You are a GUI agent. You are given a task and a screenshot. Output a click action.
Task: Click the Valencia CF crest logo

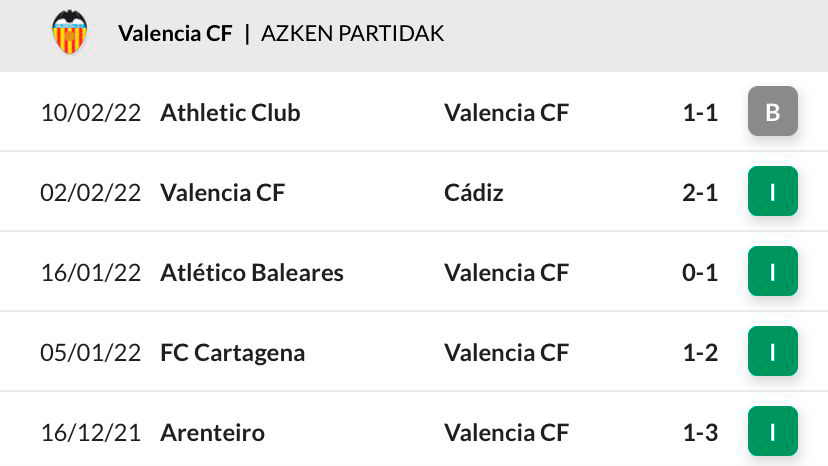pos(69,33)
